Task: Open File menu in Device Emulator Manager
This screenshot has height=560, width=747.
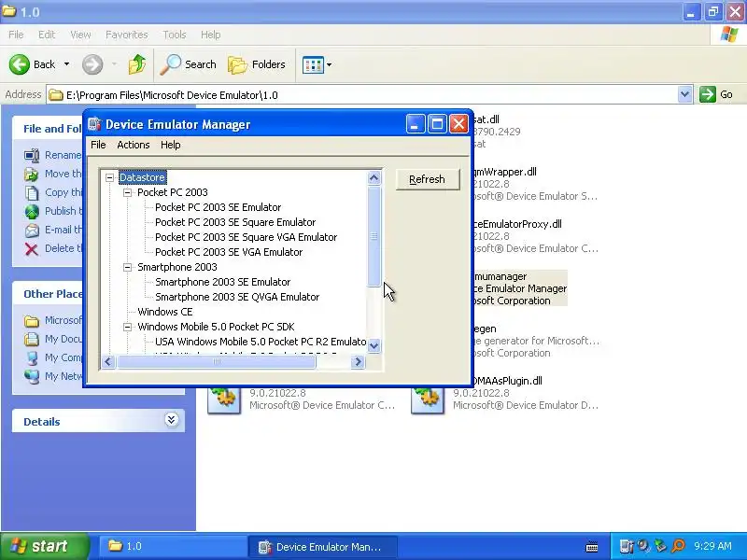Action: pos(98,145)
